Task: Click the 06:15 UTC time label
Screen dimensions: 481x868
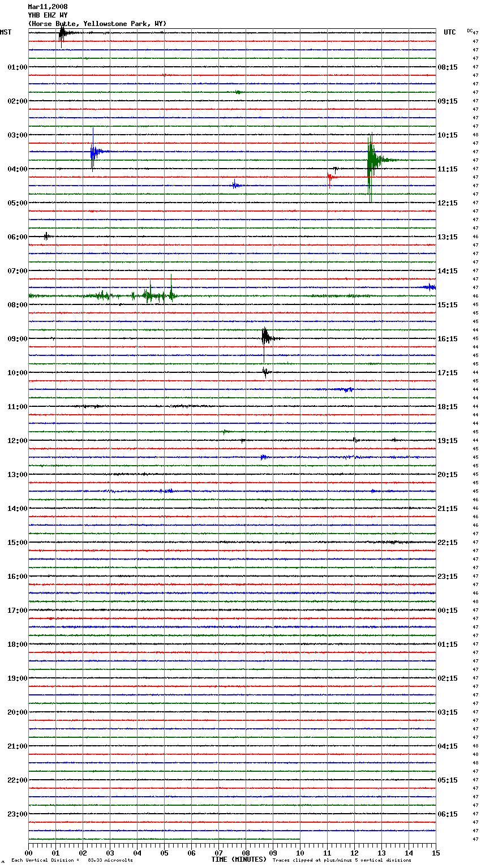Action: (448, 814)
